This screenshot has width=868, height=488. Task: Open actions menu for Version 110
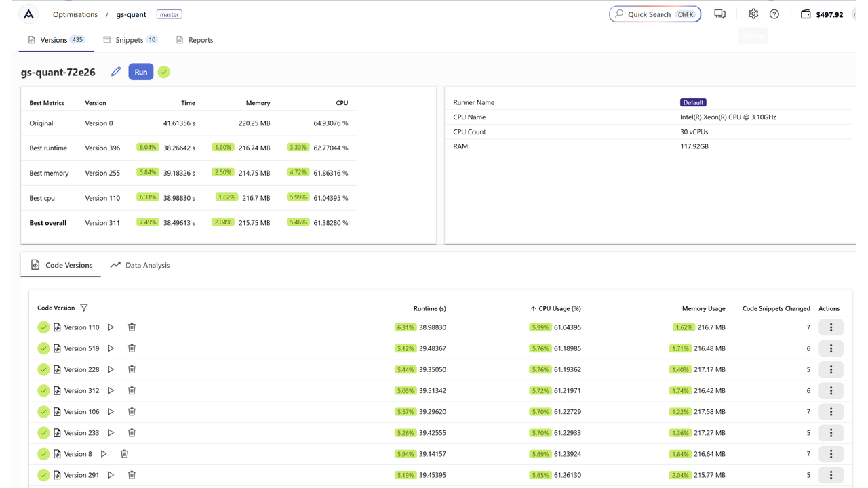click(831, 327)
